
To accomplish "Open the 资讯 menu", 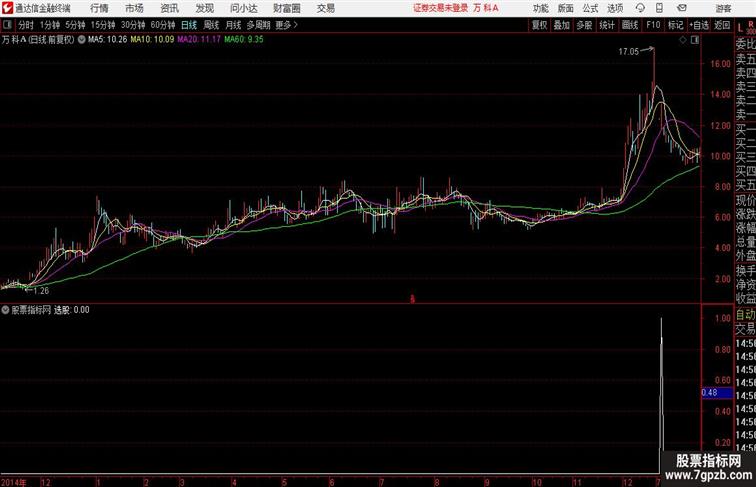I will click(x=169, y=8).
